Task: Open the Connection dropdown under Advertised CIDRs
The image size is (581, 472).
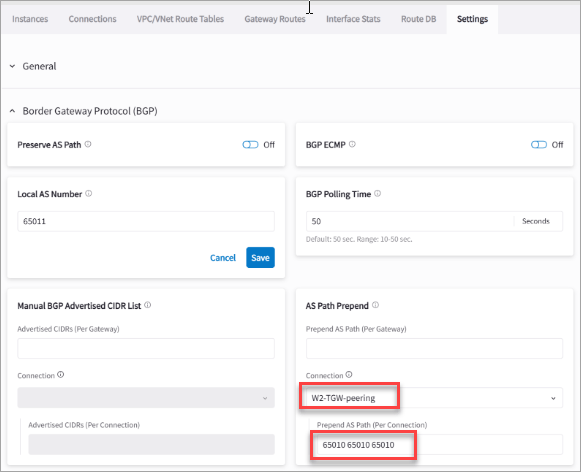Action: [x=146, y=398]
